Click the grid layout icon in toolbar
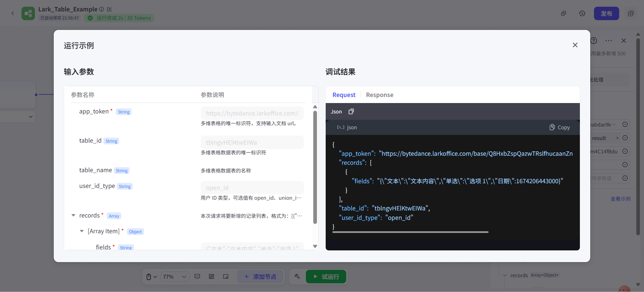Viewport: 644px width, 292px height. point(212,277)
